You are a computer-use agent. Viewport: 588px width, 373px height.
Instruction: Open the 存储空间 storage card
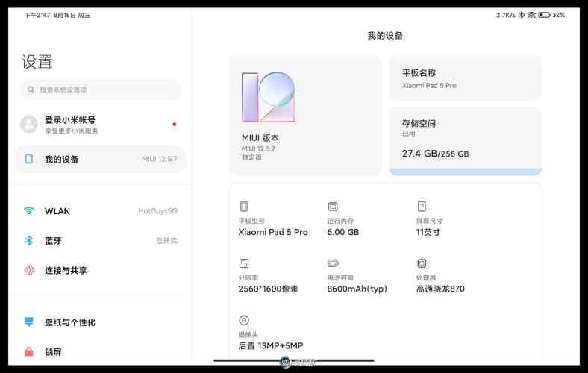(x=466, y=142)
